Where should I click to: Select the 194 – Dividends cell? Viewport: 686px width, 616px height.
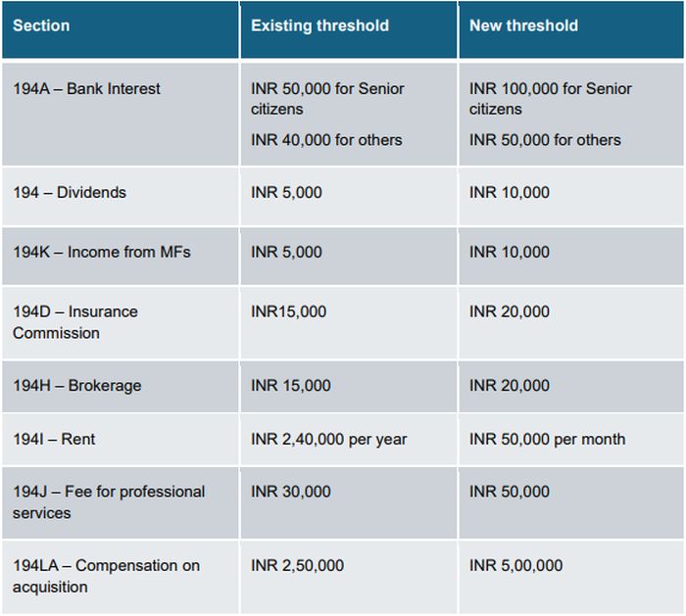70,193
